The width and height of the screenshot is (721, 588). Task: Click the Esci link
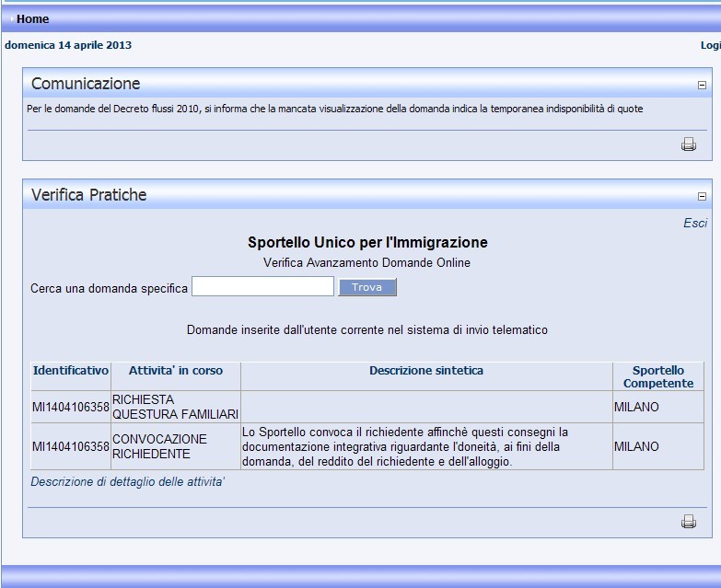point(695,224)
